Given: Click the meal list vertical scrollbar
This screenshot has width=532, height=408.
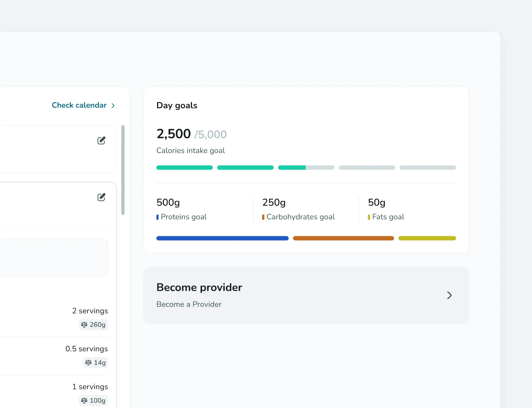Looking at the screenshot, I should 123,170.
